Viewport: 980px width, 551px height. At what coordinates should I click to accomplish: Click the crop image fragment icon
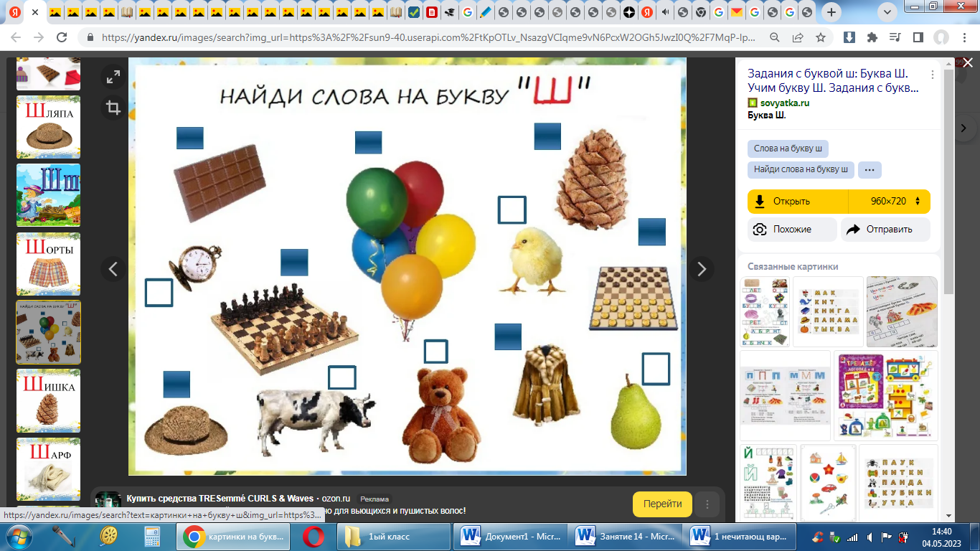pyautogui.click(x=113, y=108)
